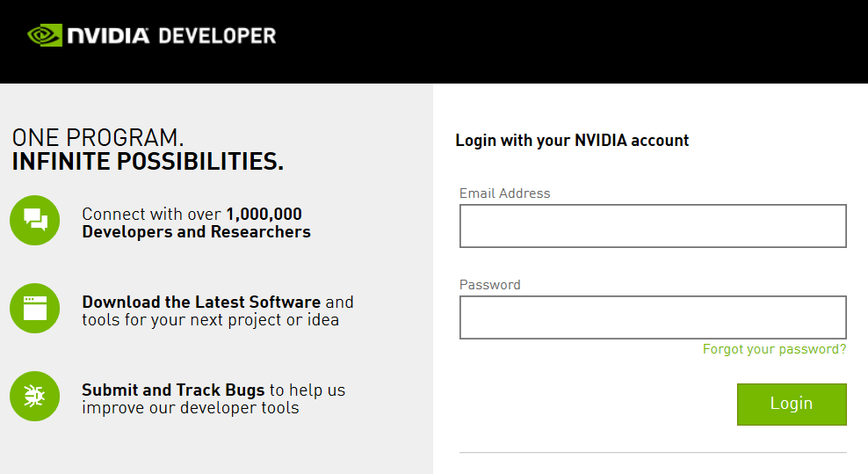The image size is (868, 474).
Task: Click the 'INFINITE POSSIBILITIES.' headline text
Action: tap(148, 161)
